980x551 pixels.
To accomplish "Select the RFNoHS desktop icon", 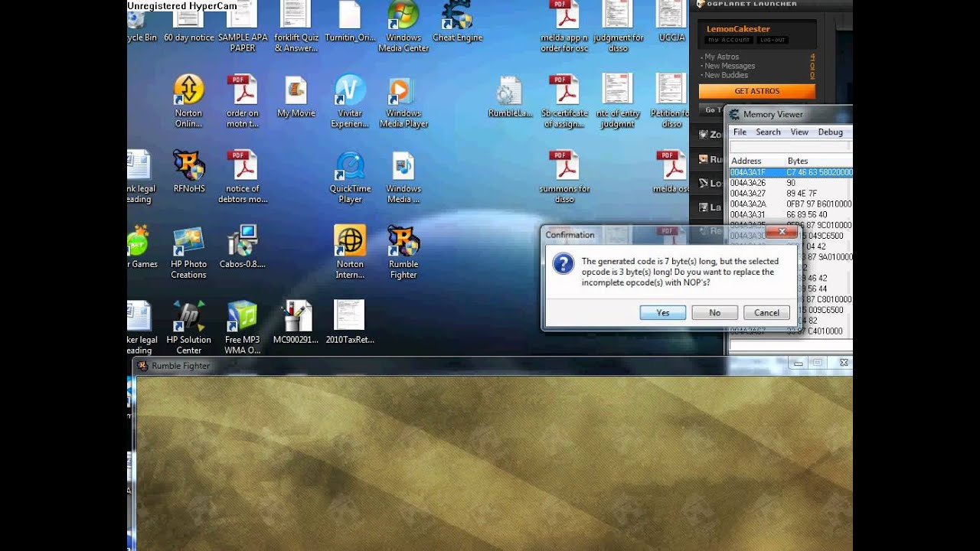I will 189,171.
